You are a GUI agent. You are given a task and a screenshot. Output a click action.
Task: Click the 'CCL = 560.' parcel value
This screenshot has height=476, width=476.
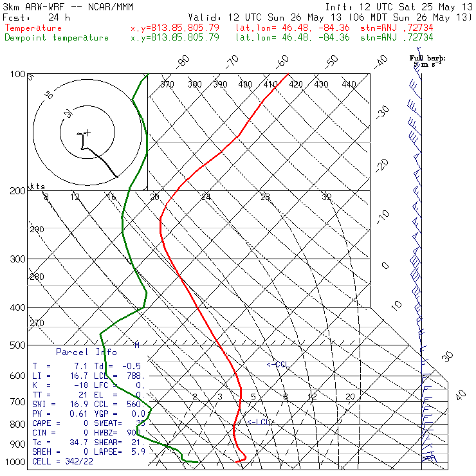tap(119, 405)
